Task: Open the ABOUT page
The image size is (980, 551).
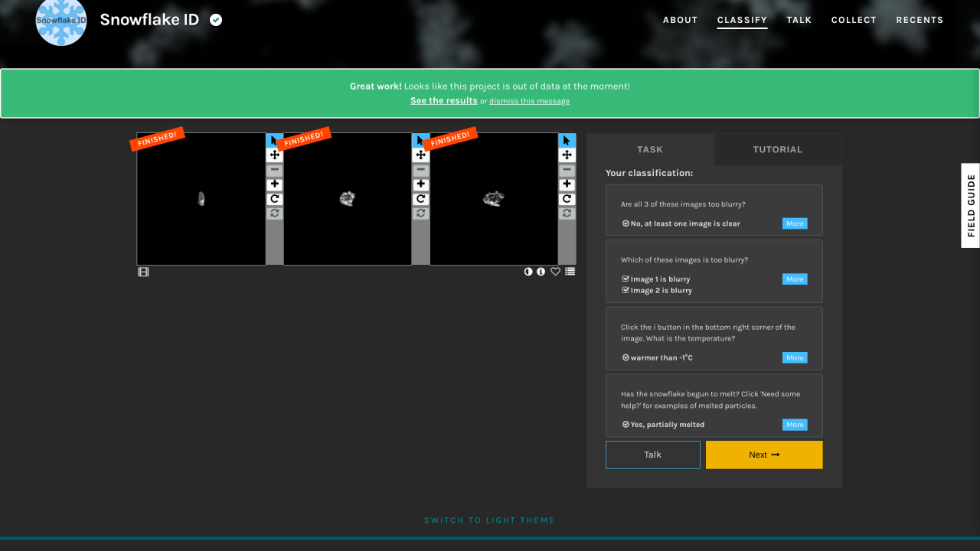Action: point(681,20)
